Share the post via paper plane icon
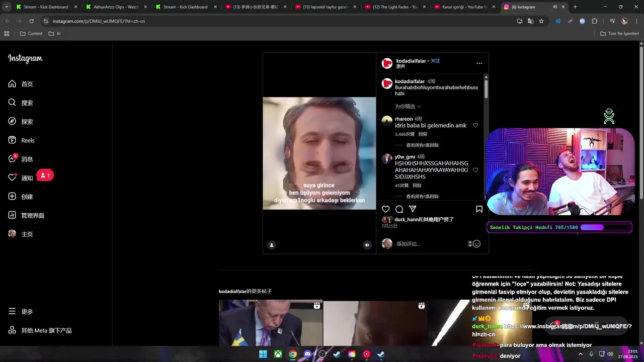This screenshot has height=362, width=644. tap(413, 209)
